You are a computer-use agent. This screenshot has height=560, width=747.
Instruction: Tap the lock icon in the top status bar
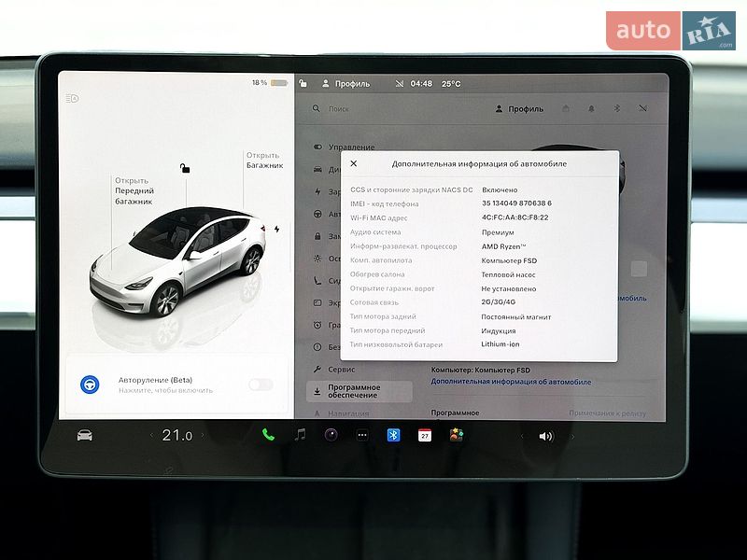303,83
